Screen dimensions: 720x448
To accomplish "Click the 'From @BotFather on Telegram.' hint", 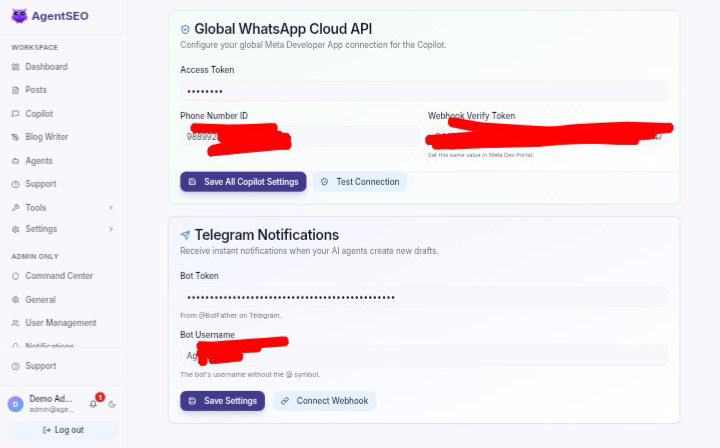I will pos(231,316).
